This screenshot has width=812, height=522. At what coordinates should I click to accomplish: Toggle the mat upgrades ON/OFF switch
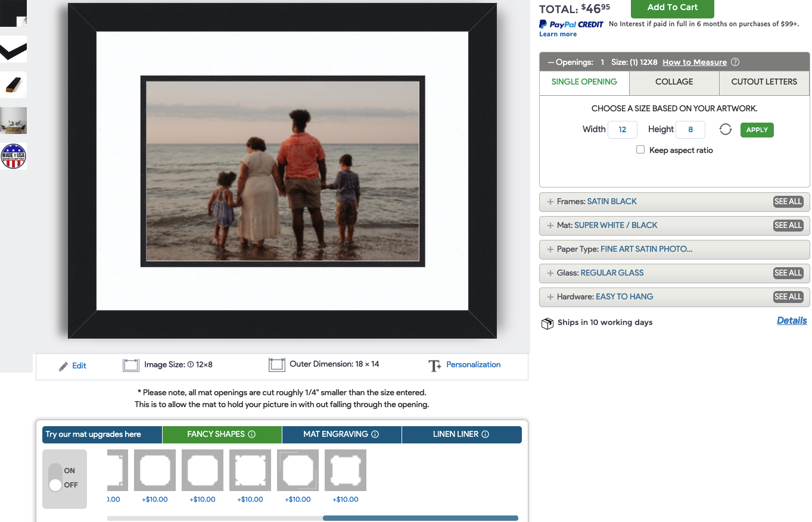tap(55, 478)
